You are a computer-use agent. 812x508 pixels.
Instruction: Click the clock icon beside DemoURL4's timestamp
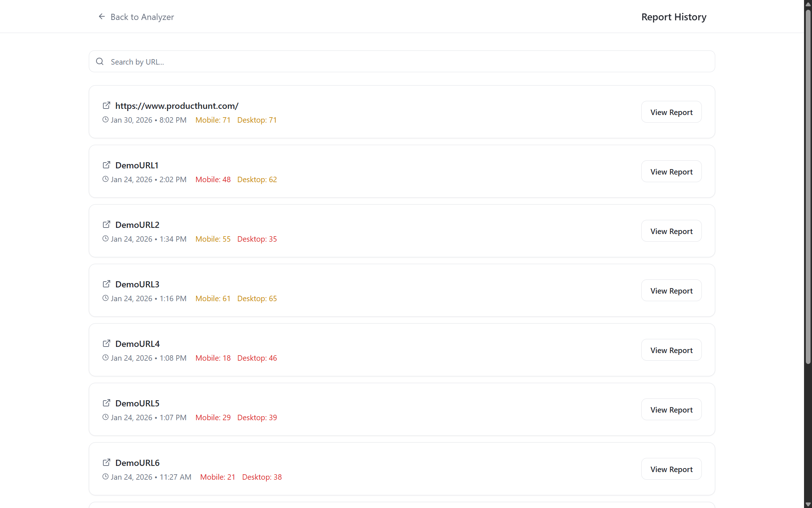pyautogui.click(x=105, y=358)
